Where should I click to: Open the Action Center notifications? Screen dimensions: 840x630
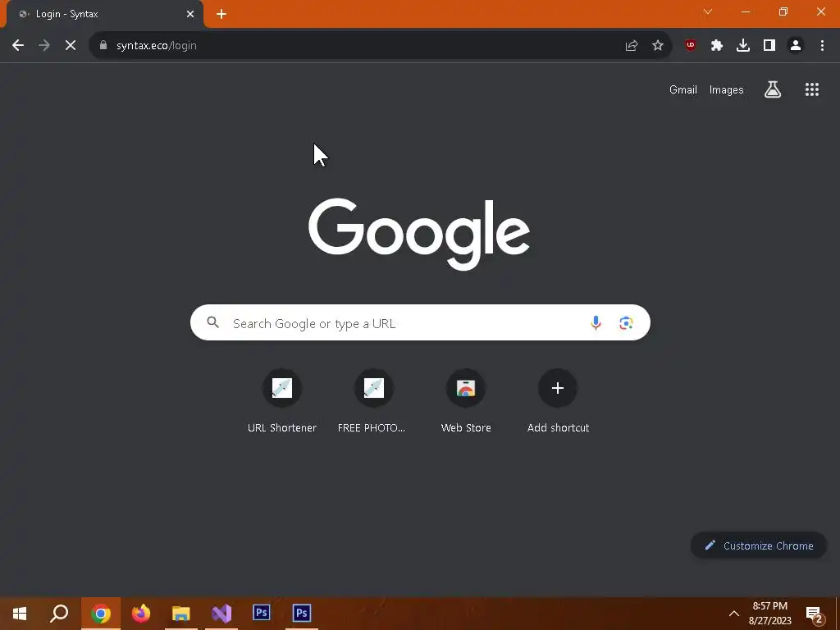coord(815,614)
